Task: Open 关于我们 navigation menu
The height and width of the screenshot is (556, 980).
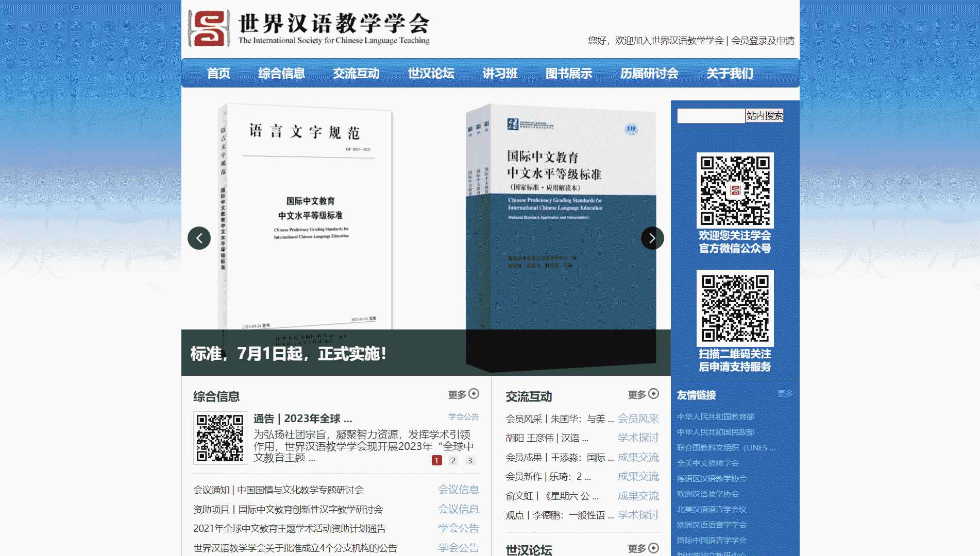Action: click(x=730, y=74)
